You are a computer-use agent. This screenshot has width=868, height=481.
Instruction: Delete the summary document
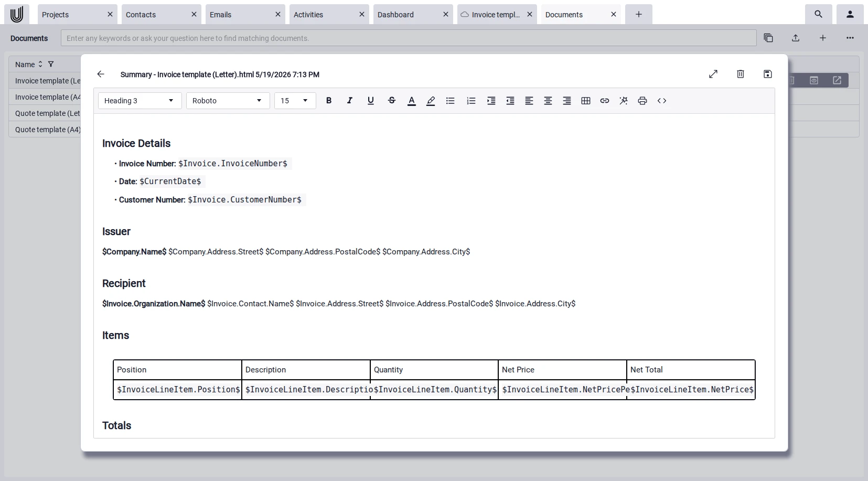(741, 74)
